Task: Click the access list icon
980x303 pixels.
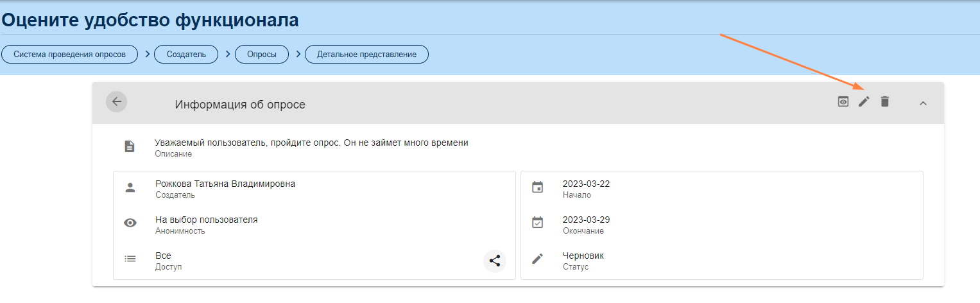Action: coord(130,259)
